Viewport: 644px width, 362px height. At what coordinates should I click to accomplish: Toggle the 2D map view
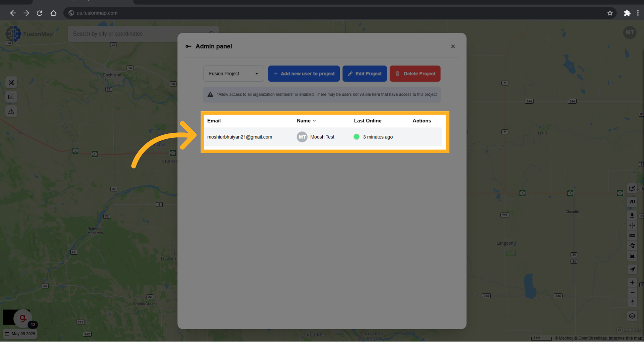click(x=632, y=201)
